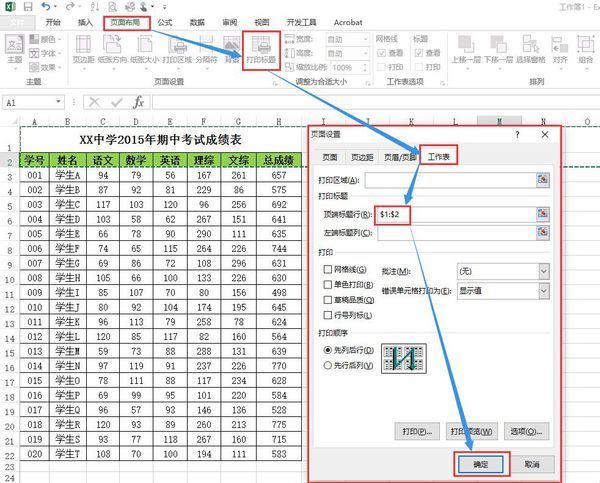
Task: Click the formula bar input
Action: [x=376, y=102]
